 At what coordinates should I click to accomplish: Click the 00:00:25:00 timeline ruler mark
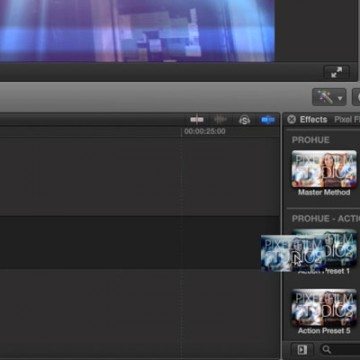click(x=204, y=131)
